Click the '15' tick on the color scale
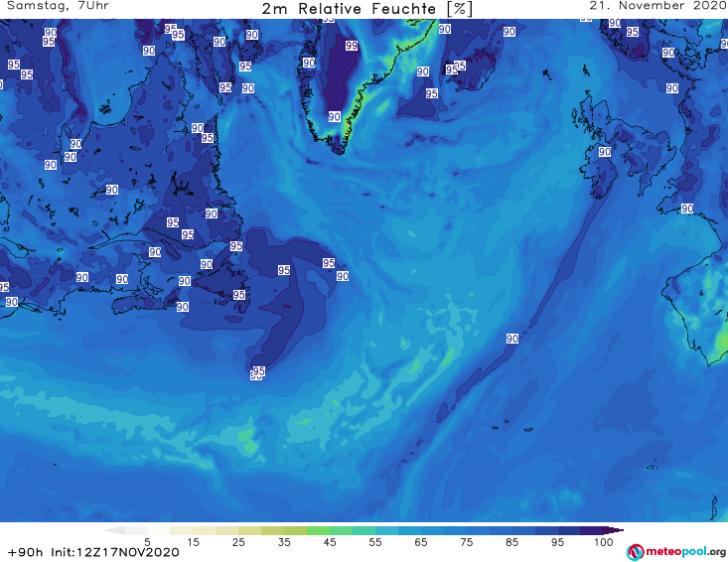Screen dimensions: 728x562 tap(193, 542)
